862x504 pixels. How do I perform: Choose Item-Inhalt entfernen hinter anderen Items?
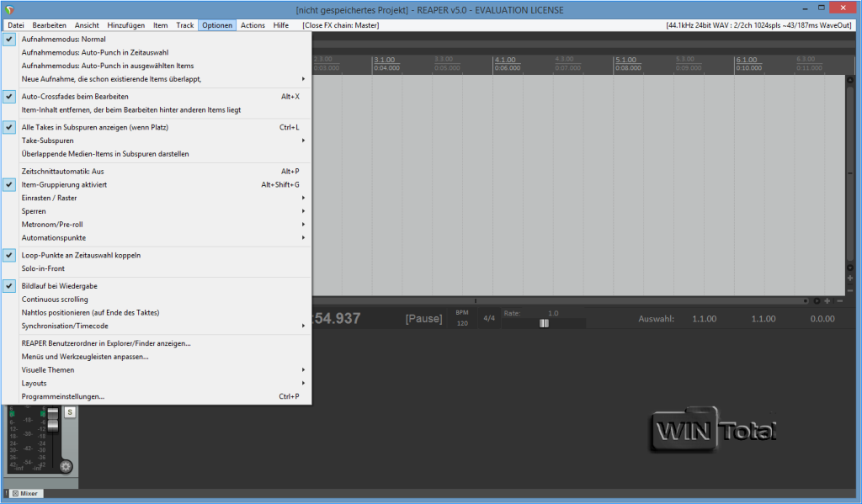[x=157, y=109]
